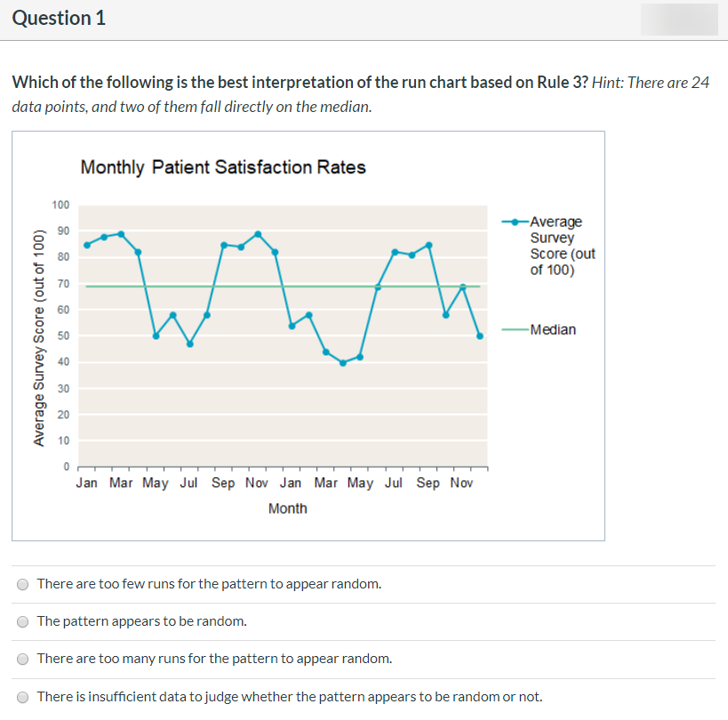Select the "too many runs" radio button
Image resolution: width=728 pixels, height=720 pixels.
23,660
